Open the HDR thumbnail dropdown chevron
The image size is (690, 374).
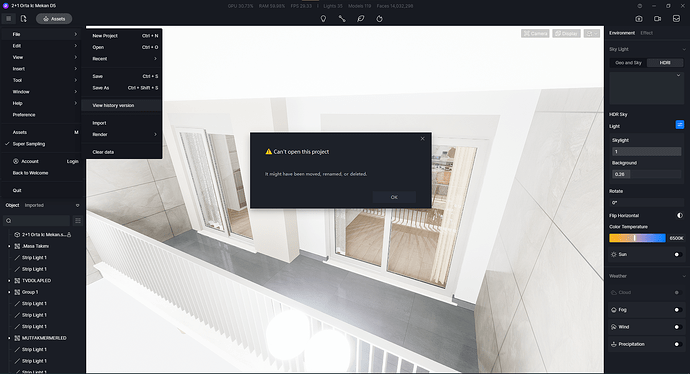coord(678,76)
